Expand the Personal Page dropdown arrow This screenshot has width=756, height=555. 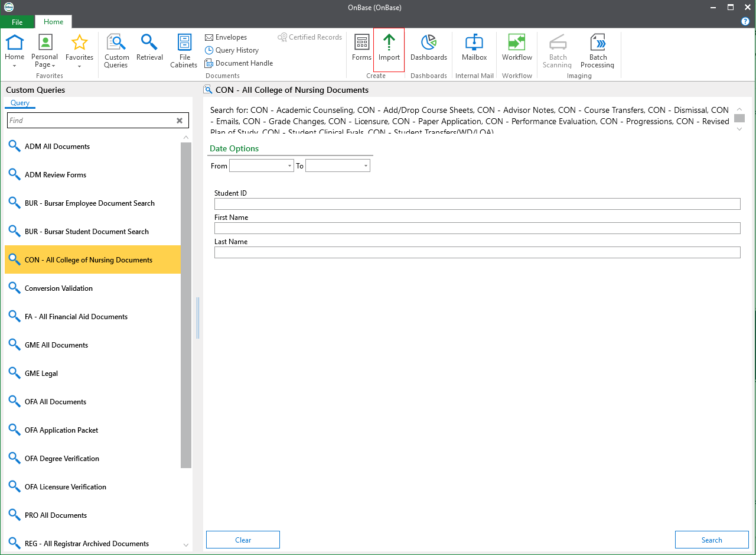pos(53,66)
